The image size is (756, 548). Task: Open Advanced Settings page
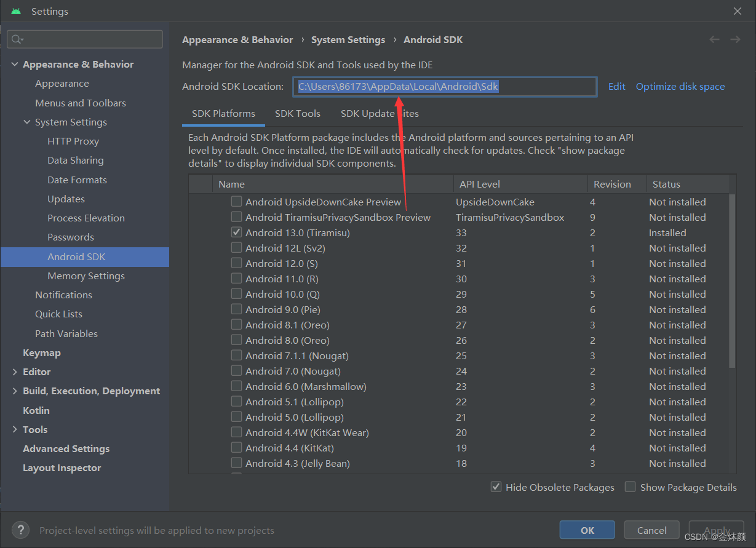[x=66, y=448]
